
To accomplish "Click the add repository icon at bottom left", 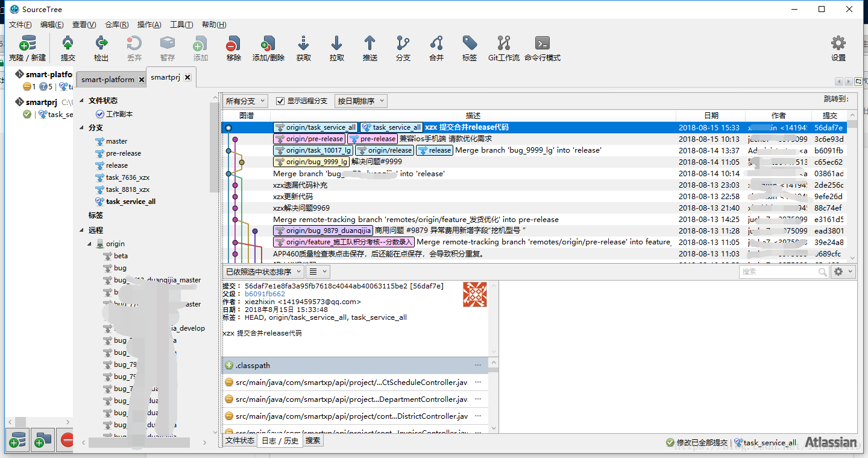I will 18,441.
